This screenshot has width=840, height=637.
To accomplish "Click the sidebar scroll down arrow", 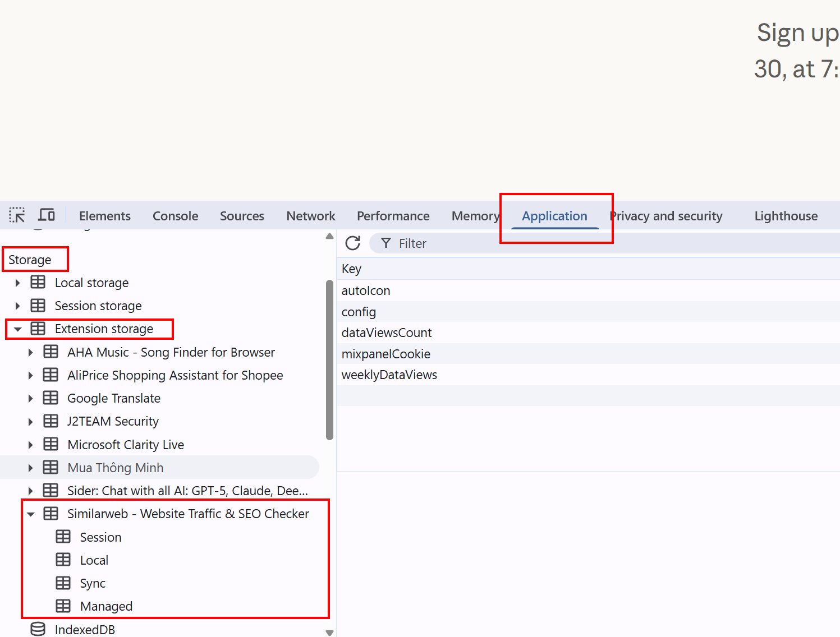I will [329, 632].
